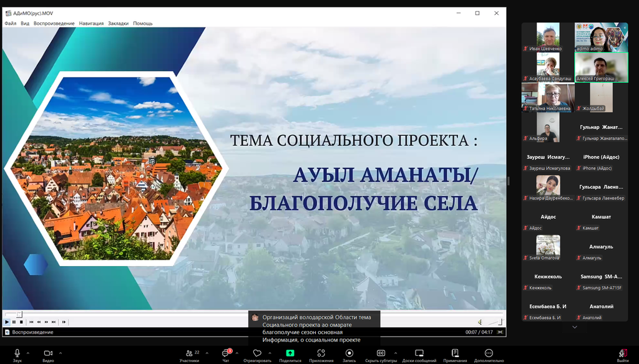Click the green Поделиться share screen icon
This screenshot has width=639, height=364.
[290, 353]
